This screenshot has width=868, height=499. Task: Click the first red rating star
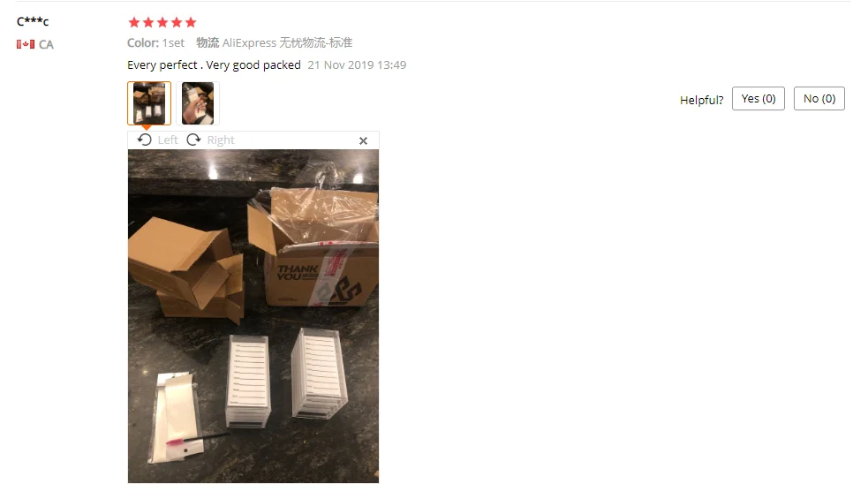134,22
